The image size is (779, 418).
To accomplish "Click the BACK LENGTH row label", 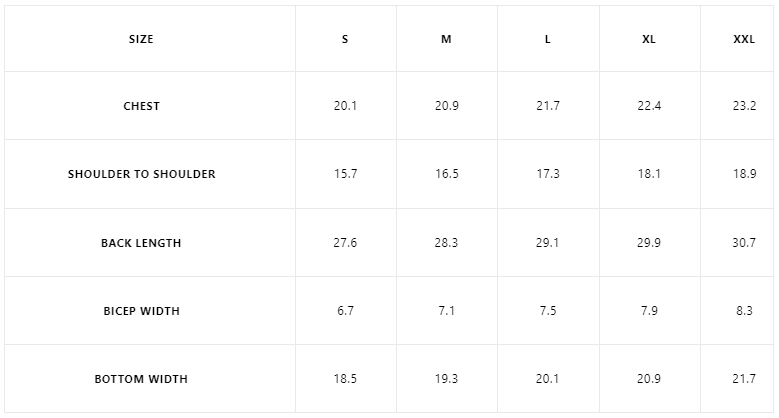I will click(x=141, y=243).
